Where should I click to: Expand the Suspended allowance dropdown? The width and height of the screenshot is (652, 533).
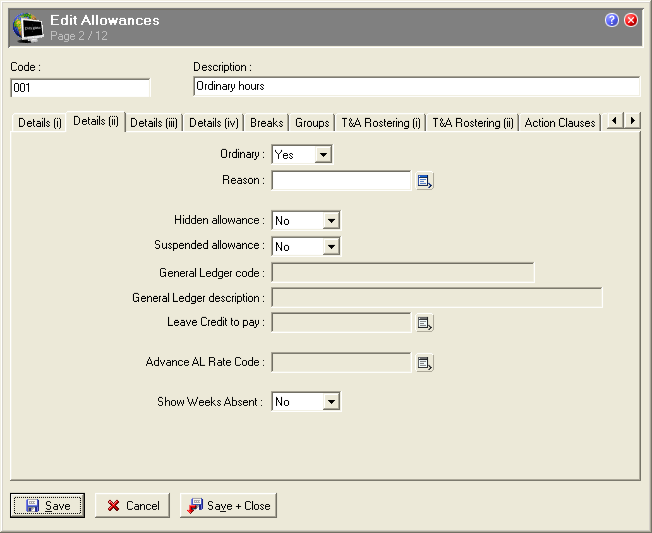(331, 247)
